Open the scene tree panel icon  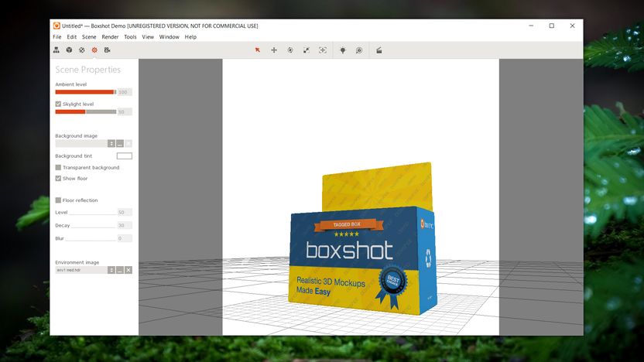(x=57, y=50)
